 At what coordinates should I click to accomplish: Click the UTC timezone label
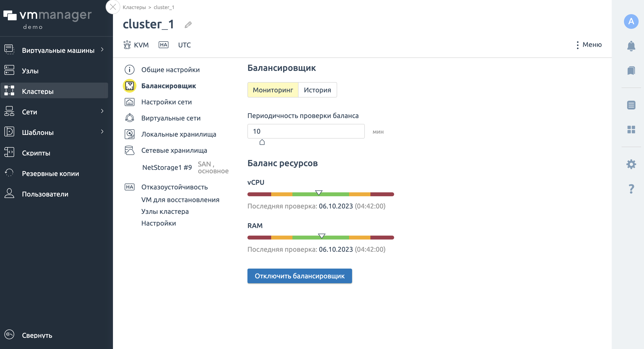point(184,45)
